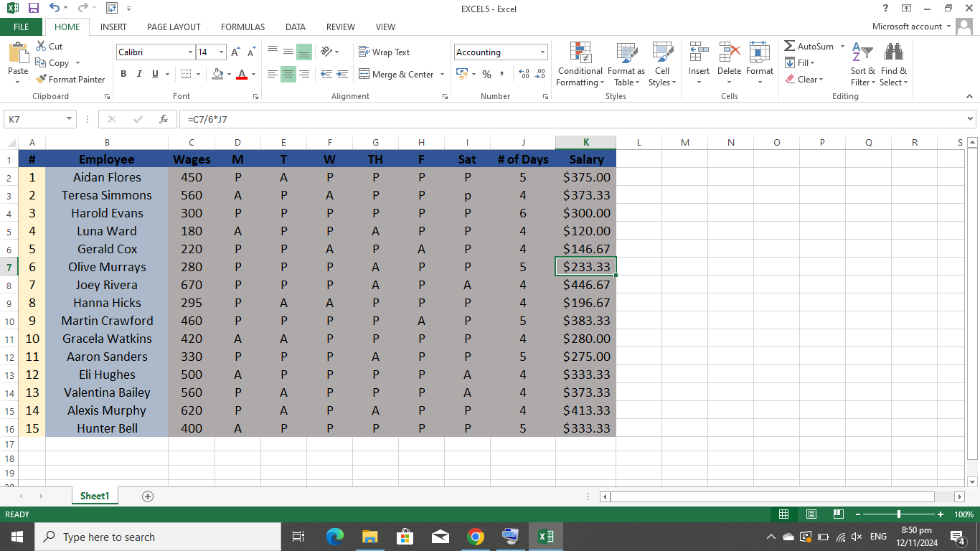This screenshot has height=551, width=980.
Task: Select column K header
Action: (x=585, y=142)
